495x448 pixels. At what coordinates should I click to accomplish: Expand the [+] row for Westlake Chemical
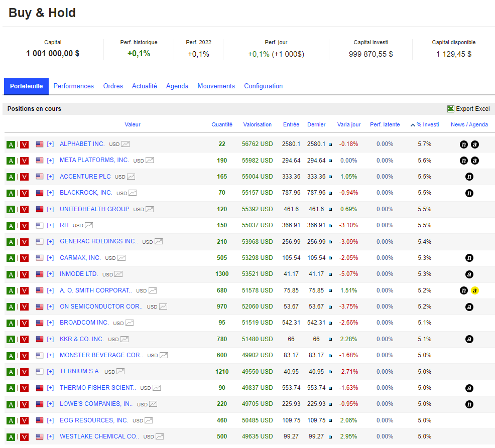(x=50, y=436)
